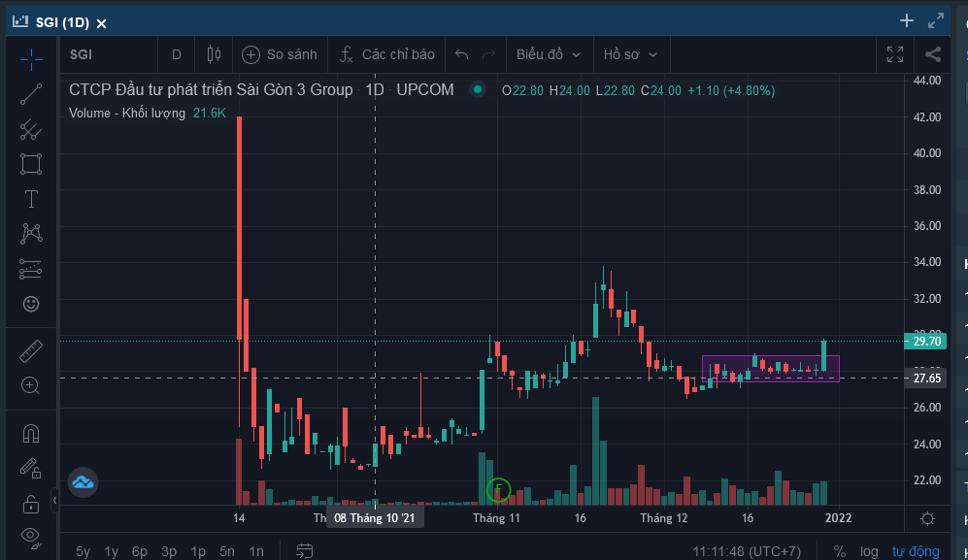Toggle the log scale option
968x560 pixels.
tap(869, 551)
